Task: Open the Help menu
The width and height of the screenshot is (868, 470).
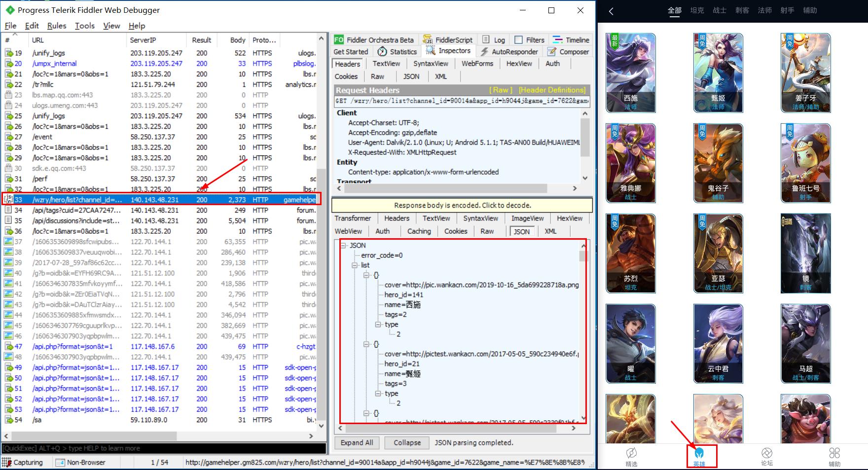Action: coord(137,26)
